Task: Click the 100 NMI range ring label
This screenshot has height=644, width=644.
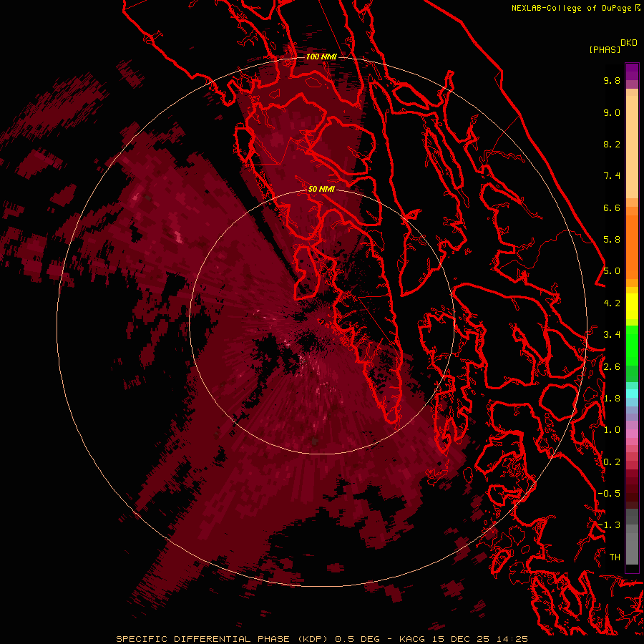Action: click(321, 57)
